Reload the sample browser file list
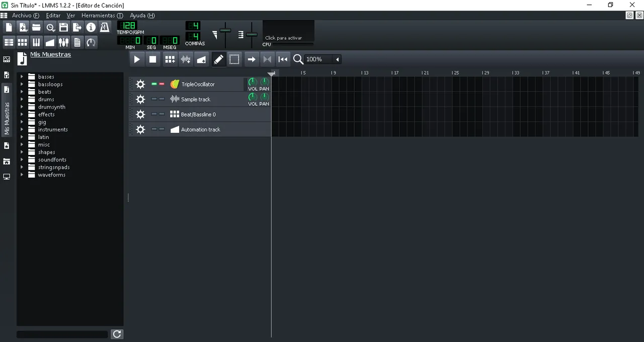644x342 pixels. click(x=117, y=334)
